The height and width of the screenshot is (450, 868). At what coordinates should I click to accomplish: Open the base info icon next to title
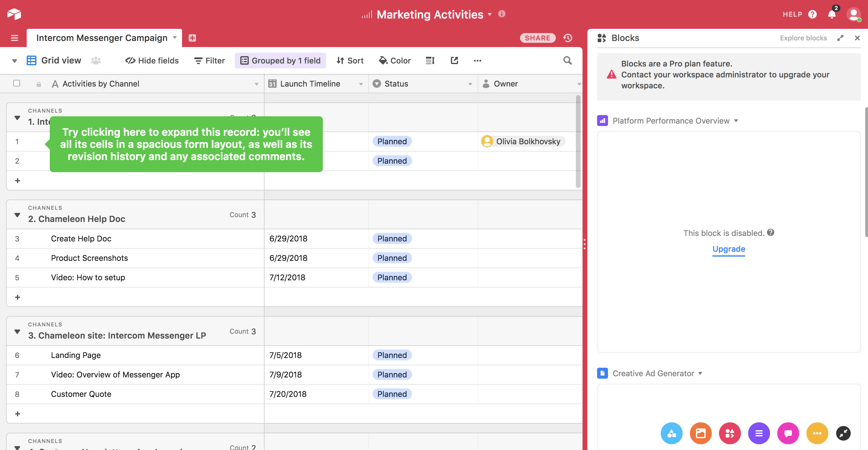point(502,13)
